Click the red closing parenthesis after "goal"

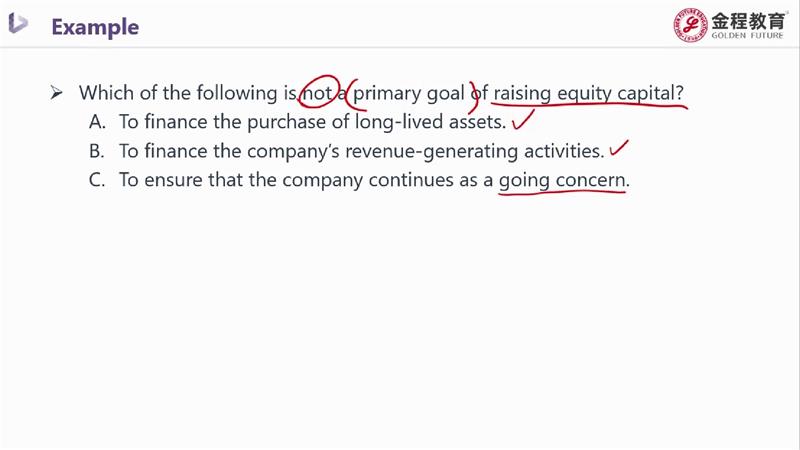click(474, 93)
